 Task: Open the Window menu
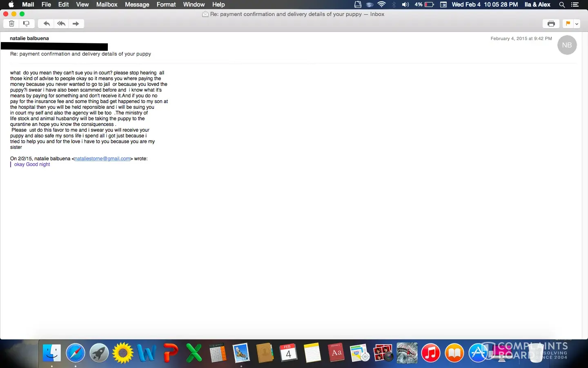coord(194,4)
